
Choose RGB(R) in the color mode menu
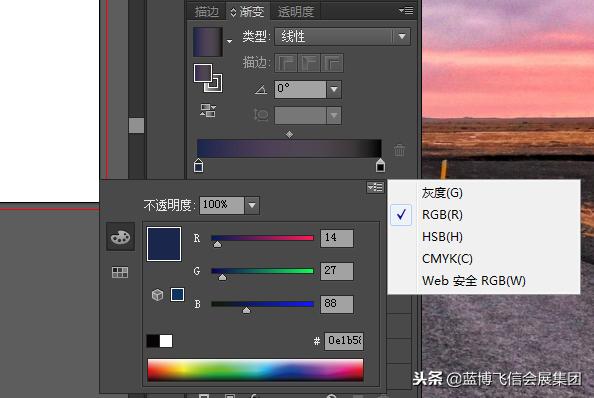click(484, 215)
